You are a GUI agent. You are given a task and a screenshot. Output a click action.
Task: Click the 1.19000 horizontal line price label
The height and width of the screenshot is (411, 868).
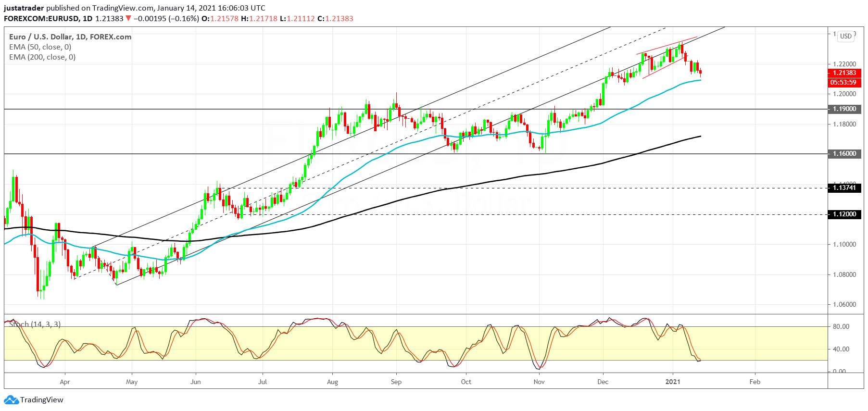[x=844, y=109]
